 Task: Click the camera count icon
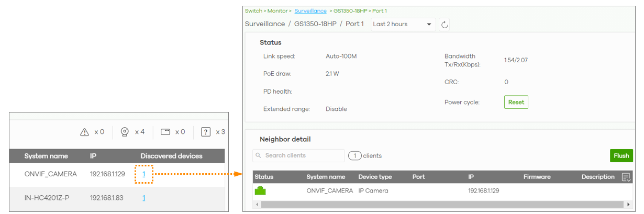125,132
